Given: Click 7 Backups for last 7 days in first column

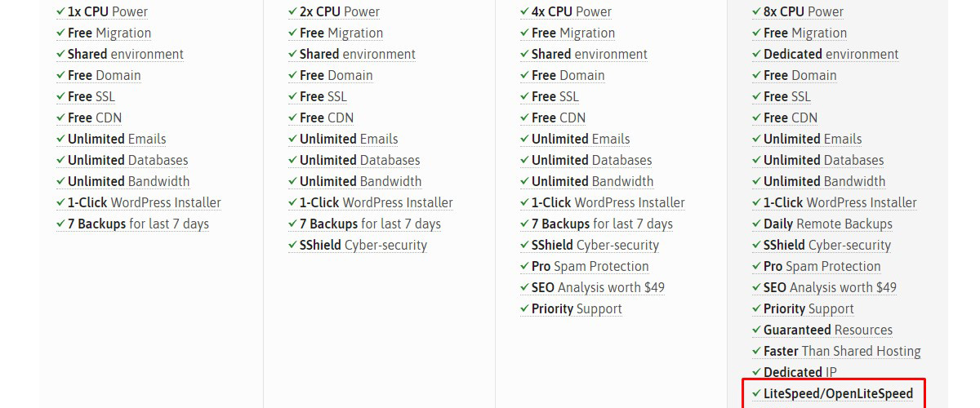Looking at the screenshot, I should [x=138, y=224].
